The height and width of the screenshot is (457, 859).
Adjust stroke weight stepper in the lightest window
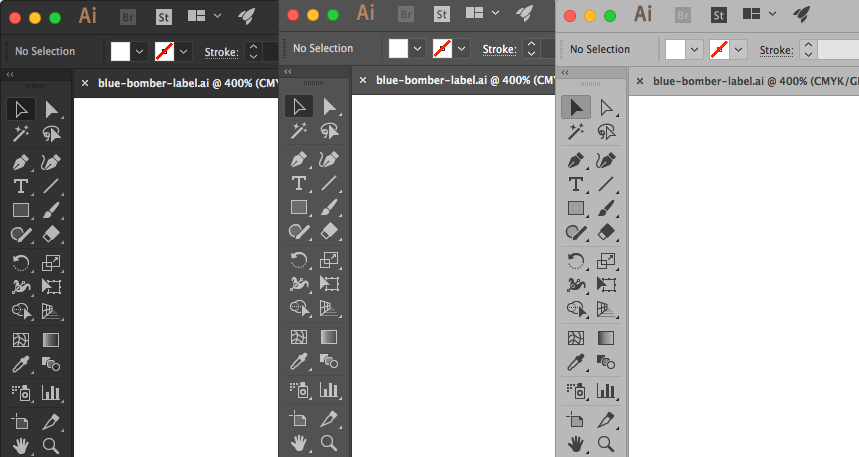(808, 50)
